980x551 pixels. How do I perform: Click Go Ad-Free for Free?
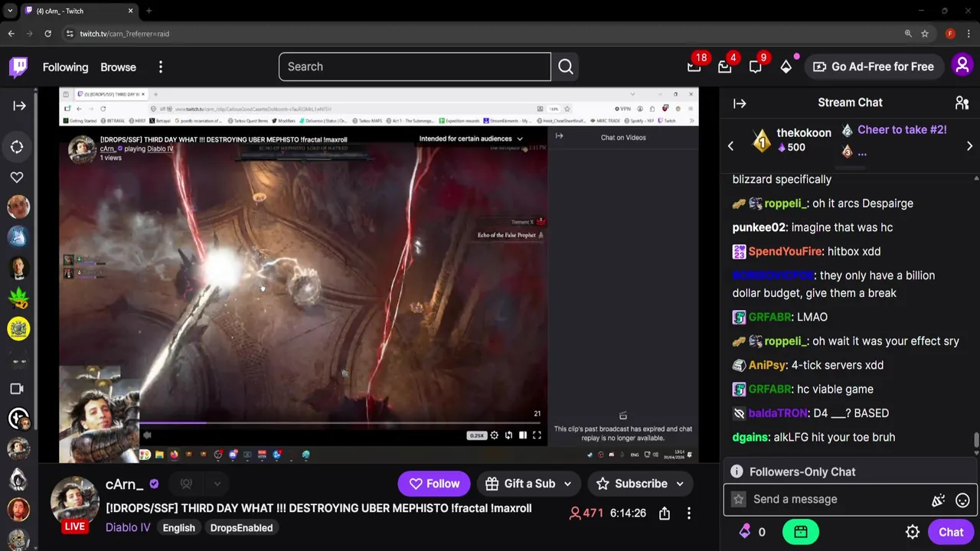point(874,67)
